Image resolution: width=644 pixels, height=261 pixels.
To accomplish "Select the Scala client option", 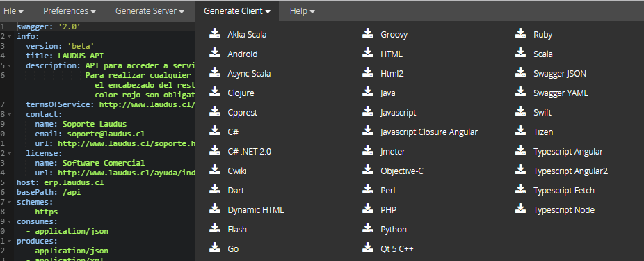I will 542,54.
